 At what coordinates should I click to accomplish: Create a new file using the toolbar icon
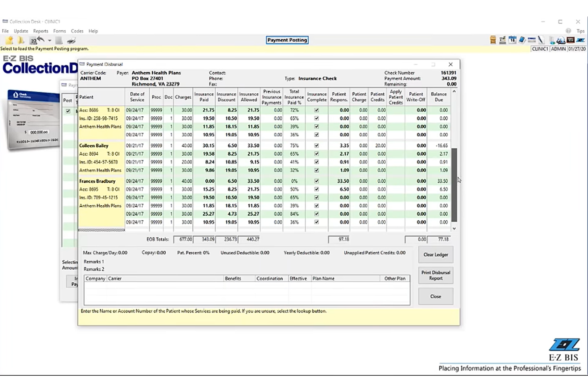point(9,40)
